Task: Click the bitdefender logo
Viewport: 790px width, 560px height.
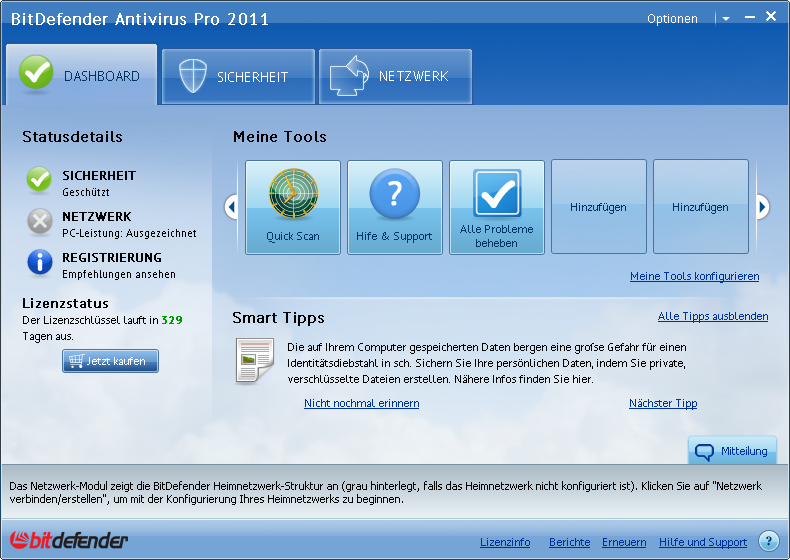Action: 69,540
